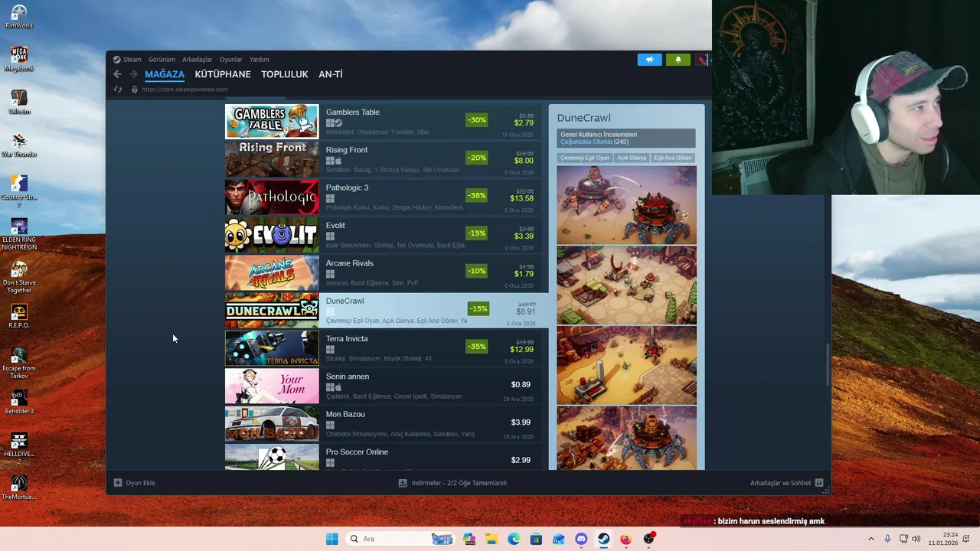Open the ELDEN RING NIGHTREIGN desktop shortcut
980x551 pixels.
coord(19,234)
